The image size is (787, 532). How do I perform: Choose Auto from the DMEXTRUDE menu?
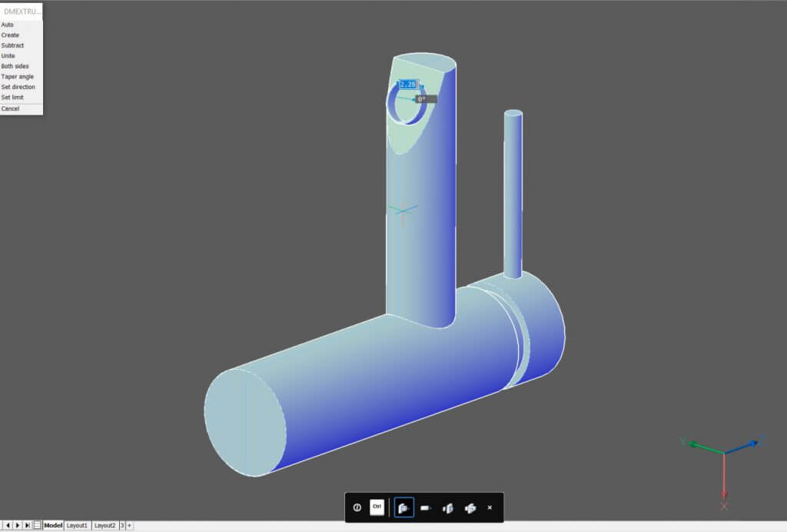point(7,24)
